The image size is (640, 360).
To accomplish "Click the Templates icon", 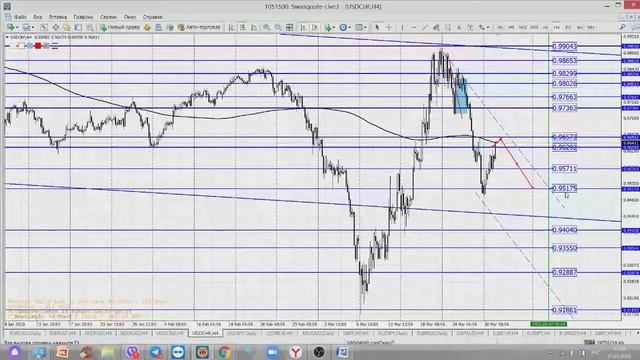I will pyautogui.click(x=359, y=27).
